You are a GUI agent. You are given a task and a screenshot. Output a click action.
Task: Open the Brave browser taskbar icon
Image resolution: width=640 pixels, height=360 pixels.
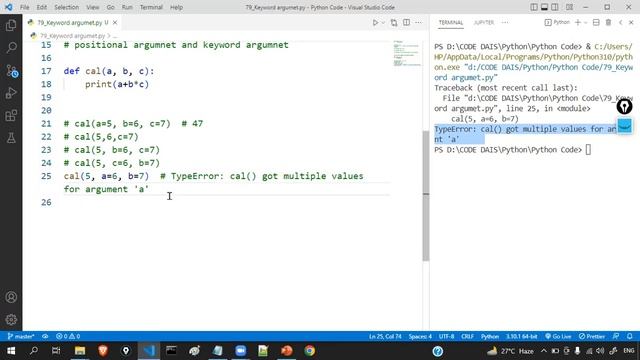103,351
